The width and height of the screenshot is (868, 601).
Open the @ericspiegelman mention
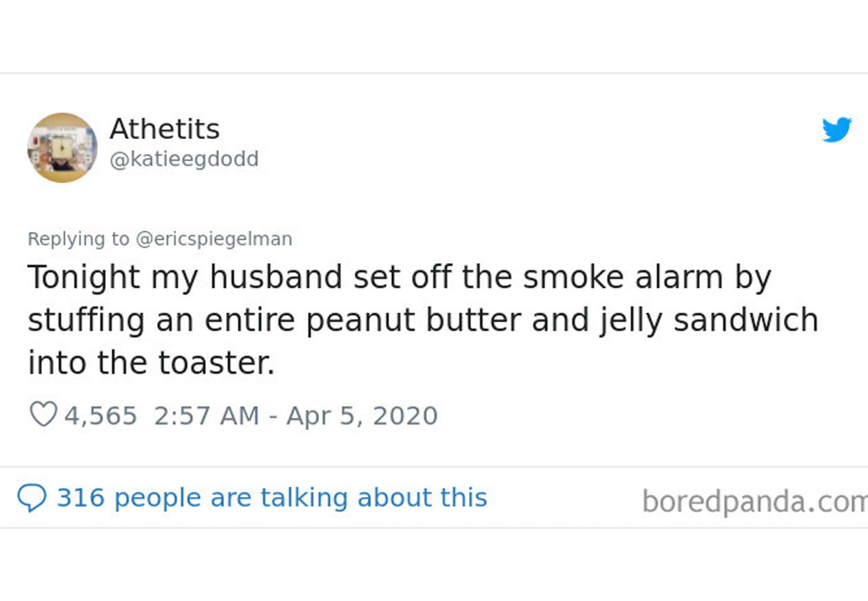[x=214, y=239]
